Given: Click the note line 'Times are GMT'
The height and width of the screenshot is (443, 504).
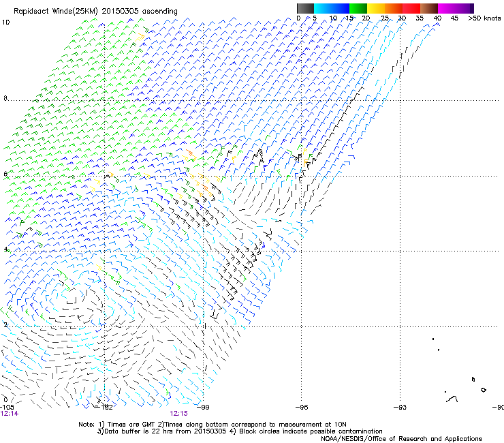Looking at the screenshot, I should tap(131, 425).
